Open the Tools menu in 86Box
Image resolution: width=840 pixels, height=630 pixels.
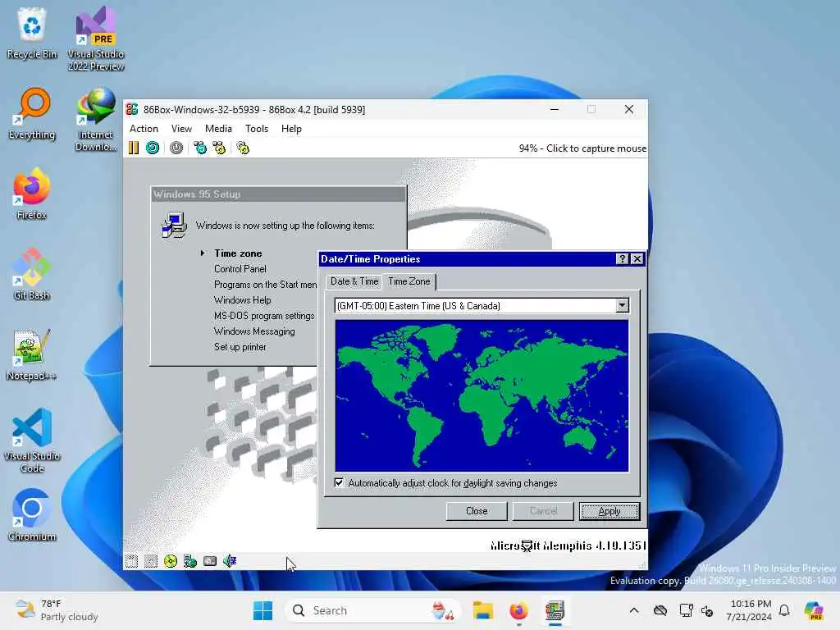pyautogui.click(x=257, y=129)
